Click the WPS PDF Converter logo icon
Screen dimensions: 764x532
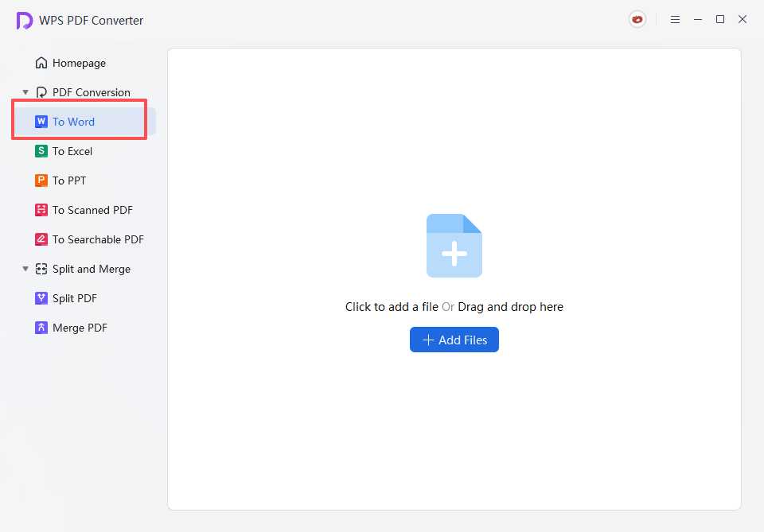click(x=25, y=21)
